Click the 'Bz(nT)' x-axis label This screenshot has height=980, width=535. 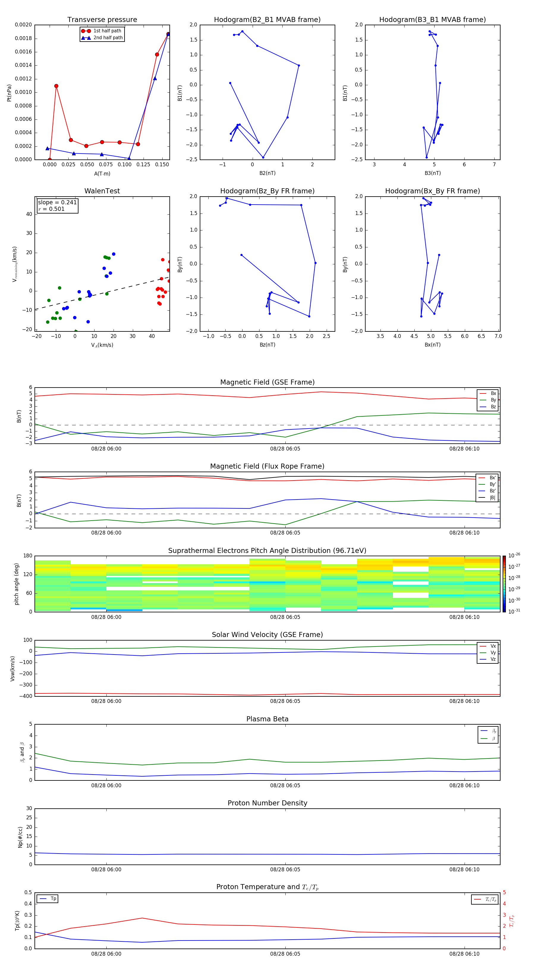[x=267, y=345]
